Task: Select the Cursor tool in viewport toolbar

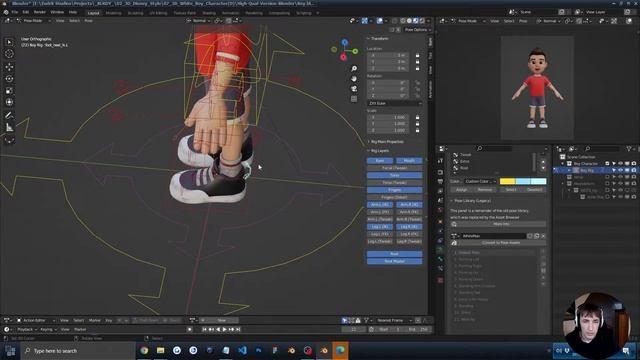Action: click(x=9, y=54)
